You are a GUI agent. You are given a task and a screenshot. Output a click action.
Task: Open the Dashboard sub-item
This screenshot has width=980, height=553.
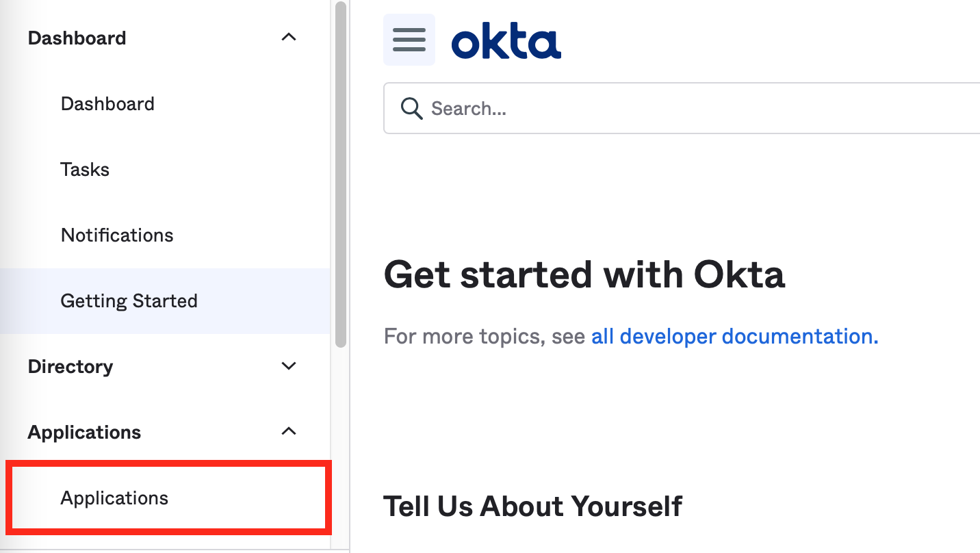point(107,103)
